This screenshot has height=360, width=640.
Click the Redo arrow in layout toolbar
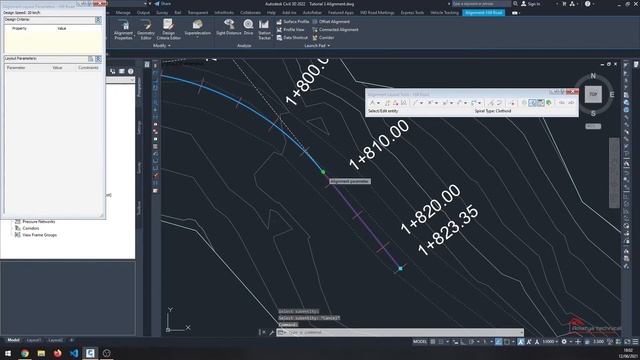click(571, 103)
